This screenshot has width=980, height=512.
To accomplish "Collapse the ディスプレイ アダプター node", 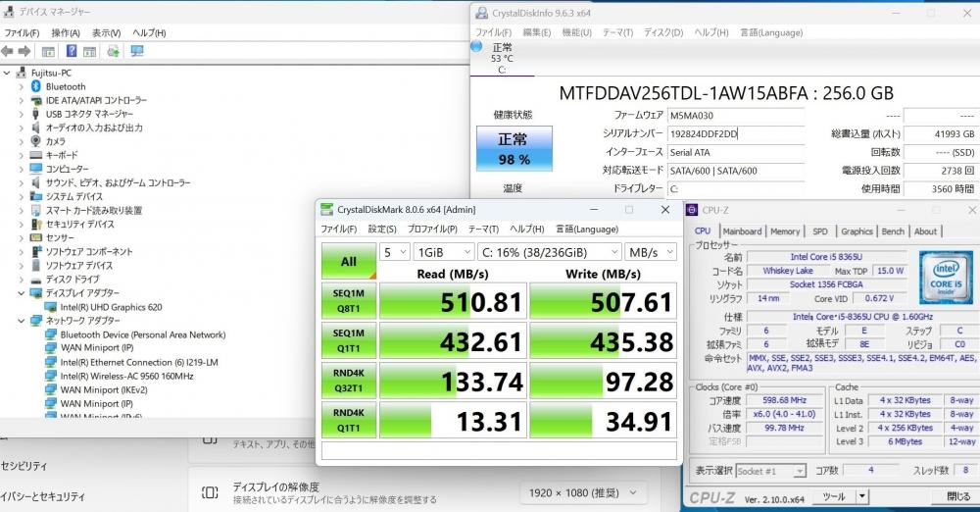I will [22, 293].
